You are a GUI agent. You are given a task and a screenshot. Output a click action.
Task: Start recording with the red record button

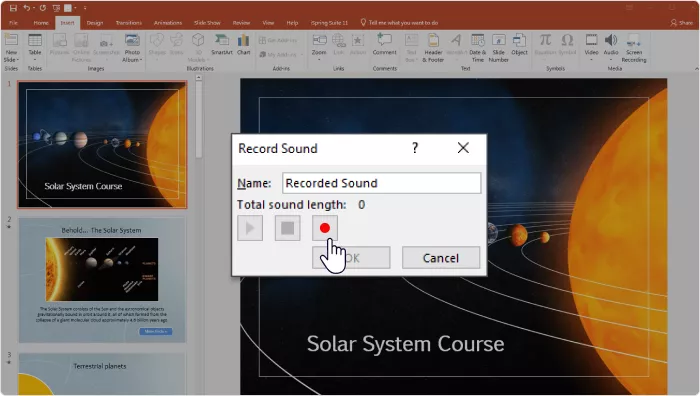click(x=325, y=228)
